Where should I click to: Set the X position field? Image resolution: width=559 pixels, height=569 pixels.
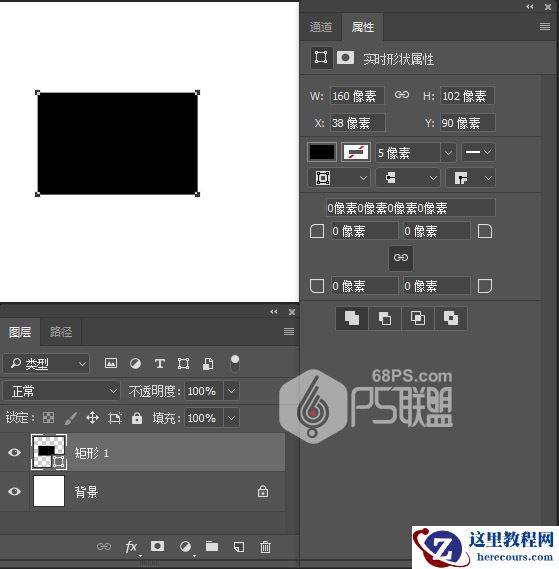[x=358, y=123]
